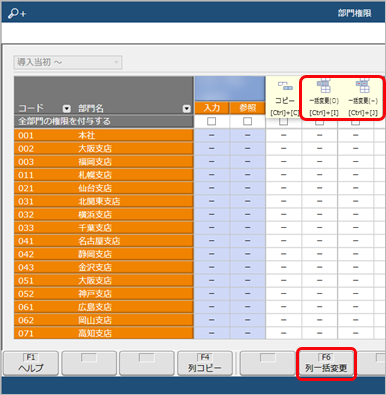Screen dimensions: 386x395
Task: Click the bulk change (－) icon
Action: [363, 85]
